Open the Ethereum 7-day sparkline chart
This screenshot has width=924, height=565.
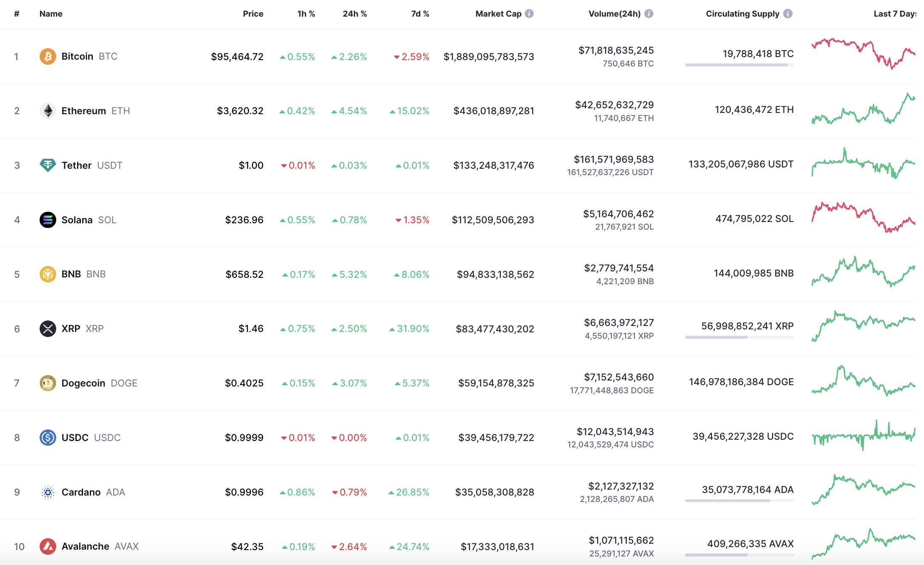pyautogui.click(x=863, y=110)
